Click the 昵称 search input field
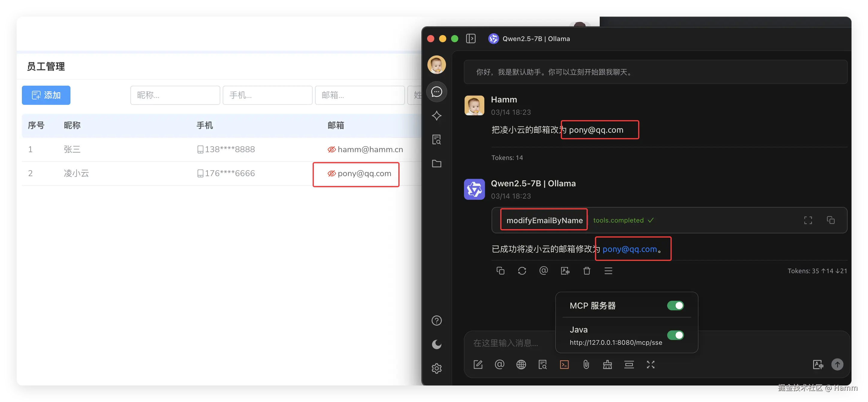This screenshot has height=402, width=868. pyautogui.click(x=175, y=95)
